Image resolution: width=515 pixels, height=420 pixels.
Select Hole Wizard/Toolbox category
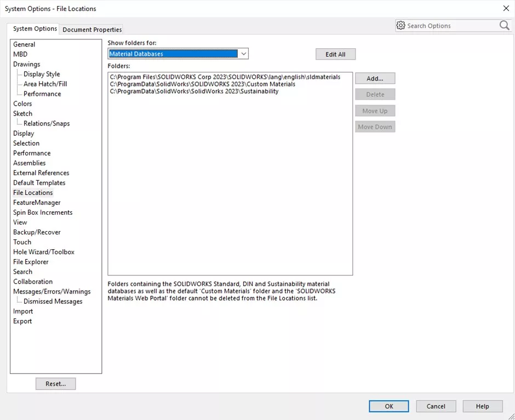click(x=43, y=251)
